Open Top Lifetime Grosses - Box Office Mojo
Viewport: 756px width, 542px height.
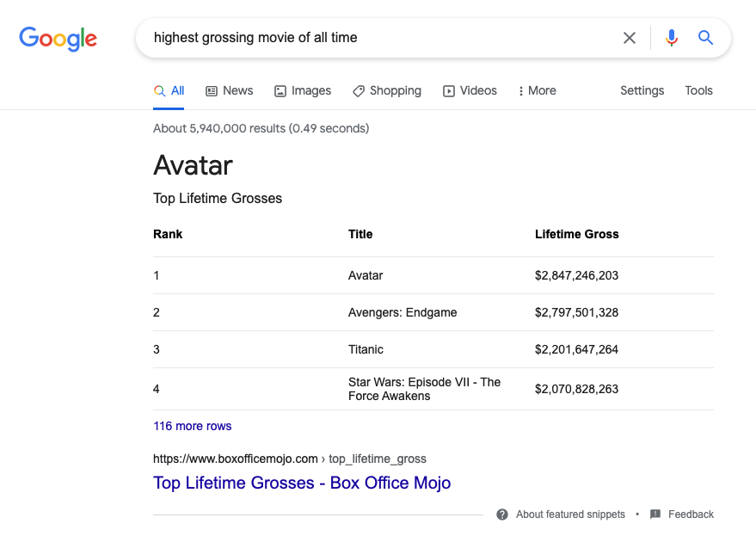click(x=302, y=483)
